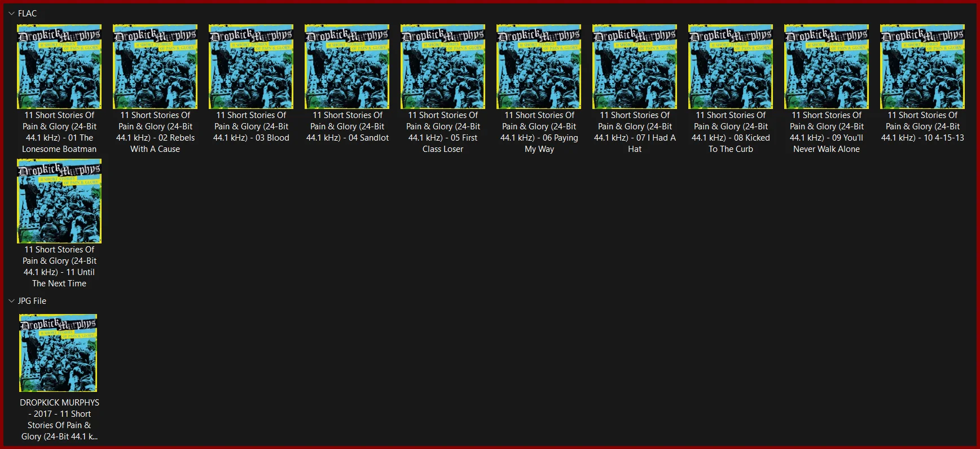Click file name '05 First Class Loser'
The image size is (980, 449).
pyautogui.click(x=443, y=132)
